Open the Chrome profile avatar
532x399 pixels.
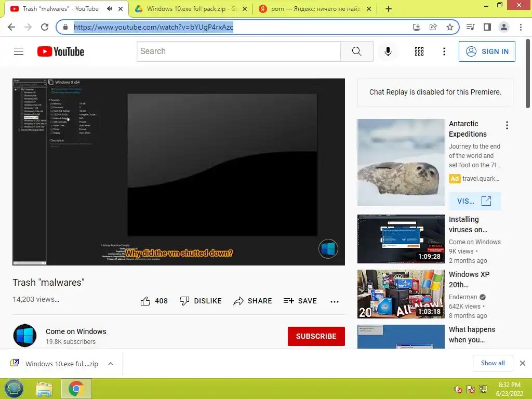pos(504,27)
